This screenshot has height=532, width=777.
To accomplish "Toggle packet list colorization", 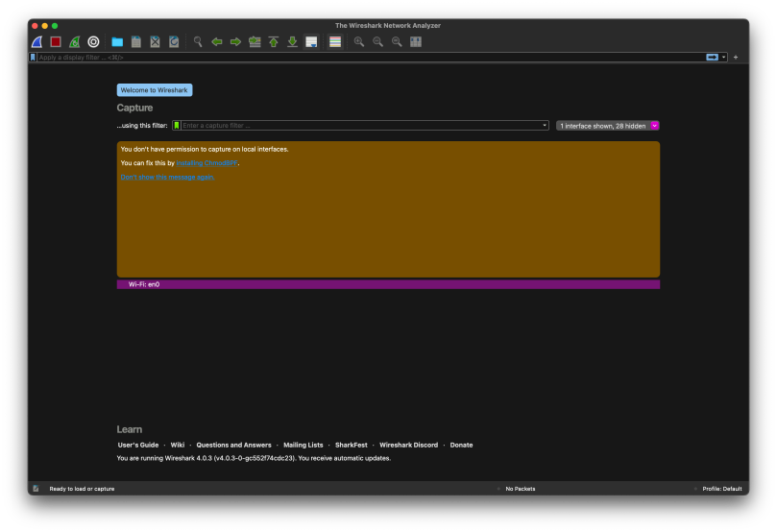I will click(335, 42).
